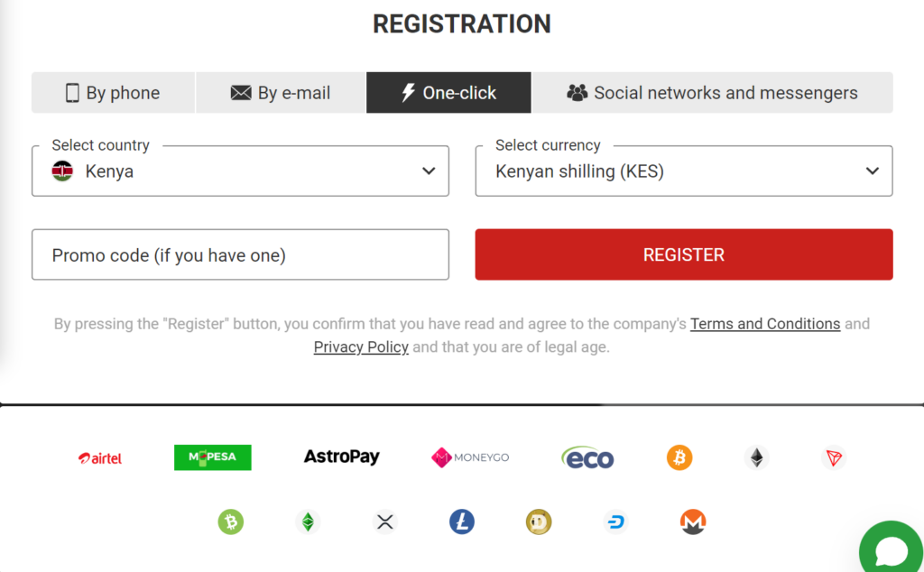Click the Dogecoin icon
924x572 pixels.
(x=539, y=521)
